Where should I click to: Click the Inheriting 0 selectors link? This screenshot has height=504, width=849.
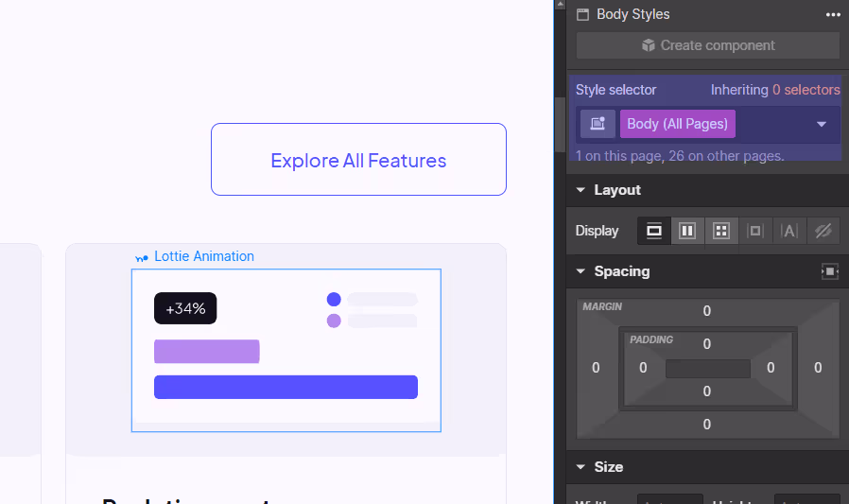[x=775, y=90]
